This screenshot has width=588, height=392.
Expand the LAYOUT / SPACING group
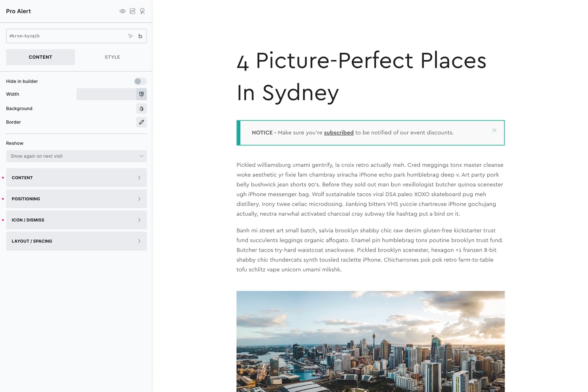[76, 241]
